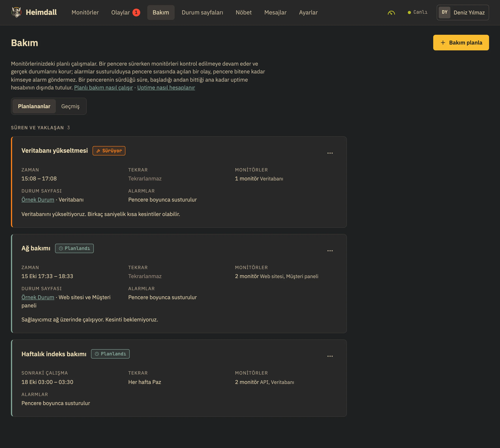500x448 pixels.
Task: Click the time '15 Eki 17:33 – 18:33'
Action: pyautogui.click(x=47, y=276)
